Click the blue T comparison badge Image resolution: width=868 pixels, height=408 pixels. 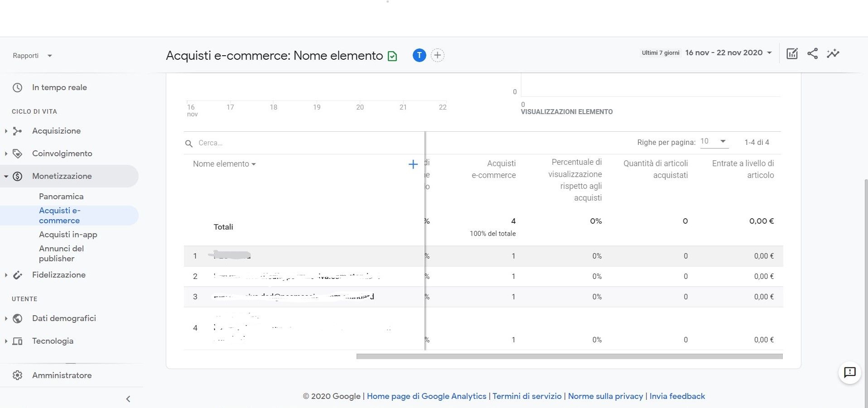pyautogui.click(x=420, y=55)
